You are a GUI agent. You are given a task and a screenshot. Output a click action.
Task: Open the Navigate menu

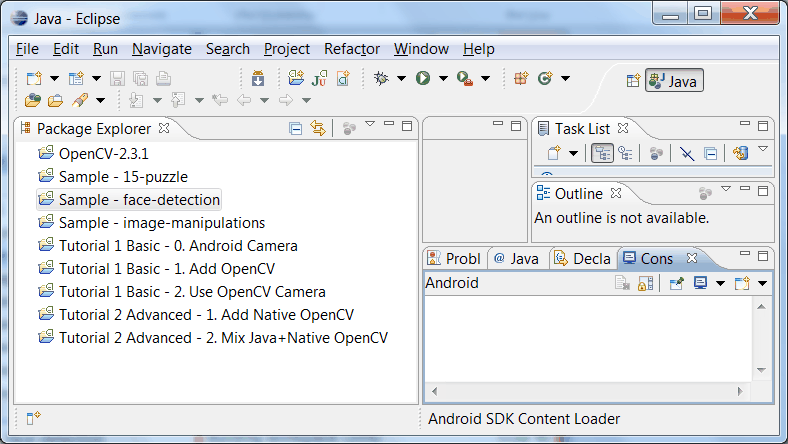point(162,49)
